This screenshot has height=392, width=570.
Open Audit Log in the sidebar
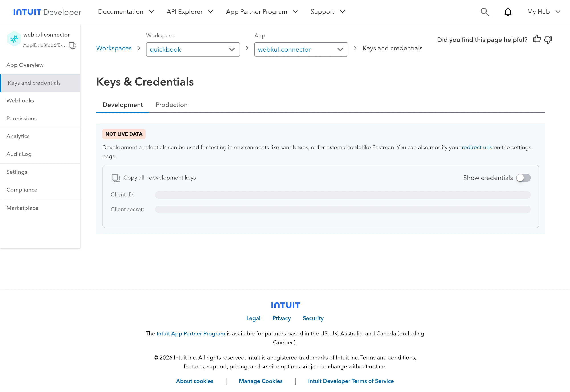[x=40, y=154]
